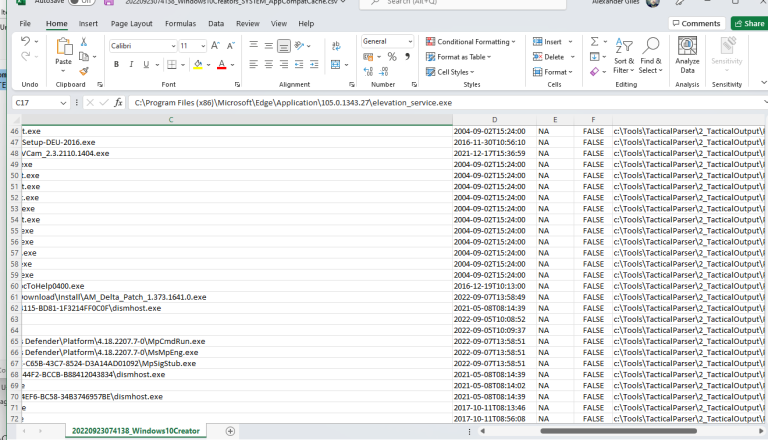The height and width of the screenshot is (440, 768).
Task: Click Delete cells button
Action: click(549, 57)
